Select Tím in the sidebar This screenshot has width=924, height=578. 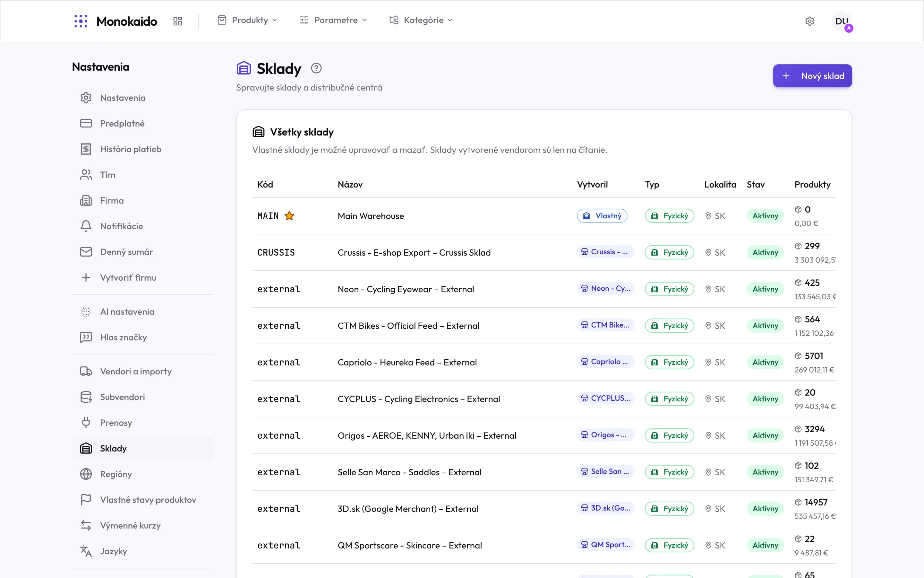pos(142,175)
